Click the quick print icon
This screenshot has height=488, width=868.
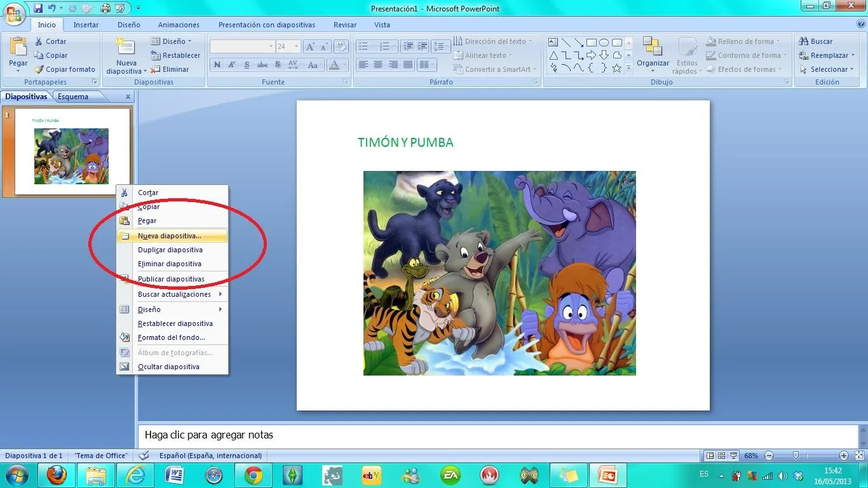[105, 8]
